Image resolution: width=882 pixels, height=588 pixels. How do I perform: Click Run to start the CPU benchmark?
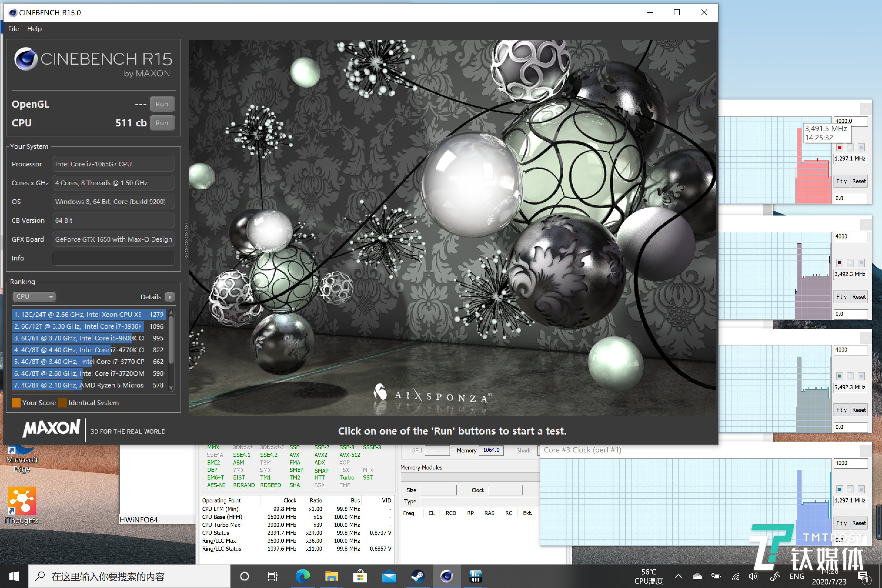click(x=162, y=123)
